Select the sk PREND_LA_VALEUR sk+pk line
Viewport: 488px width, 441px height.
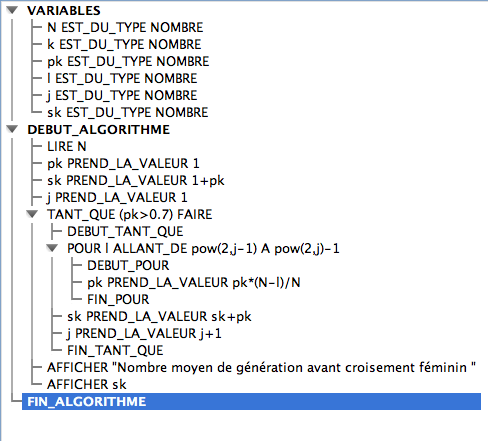click(x=159, y=316)
